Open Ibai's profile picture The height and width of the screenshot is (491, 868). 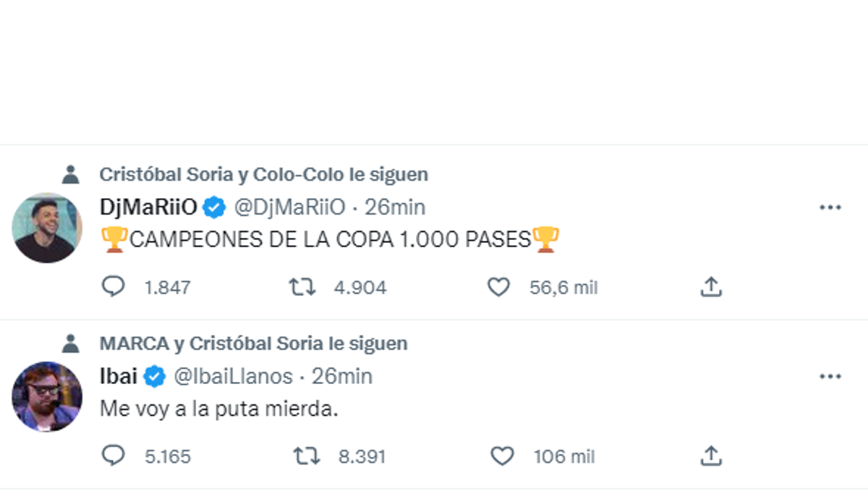pos(47,396)
